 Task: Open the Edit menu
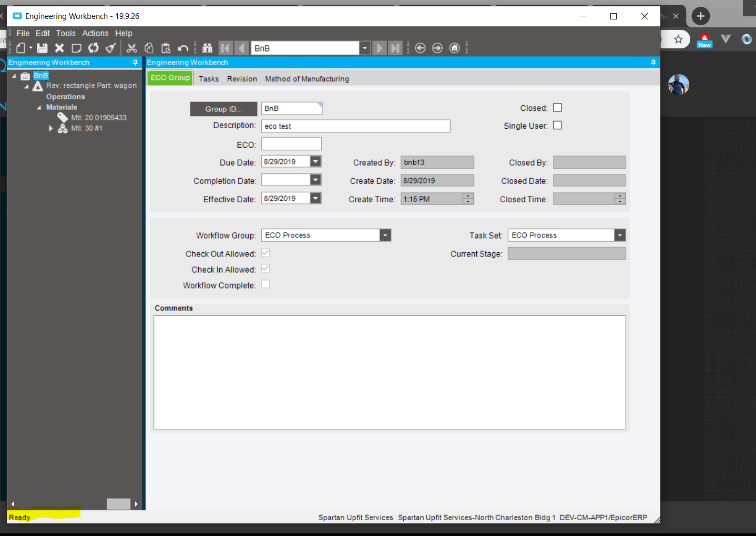[x=43, y=33]
